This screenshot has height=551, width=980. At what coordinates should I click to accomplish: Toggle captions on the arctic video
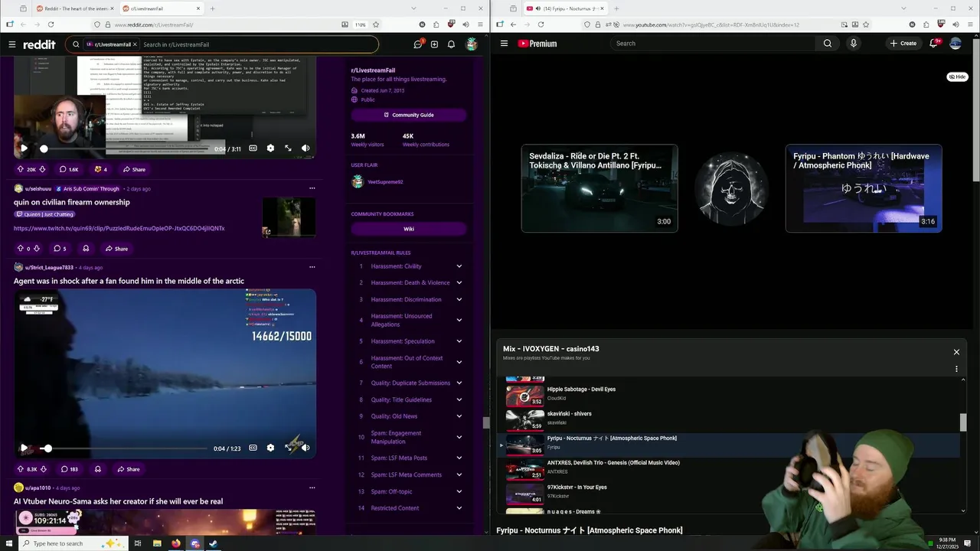[253, 448]
